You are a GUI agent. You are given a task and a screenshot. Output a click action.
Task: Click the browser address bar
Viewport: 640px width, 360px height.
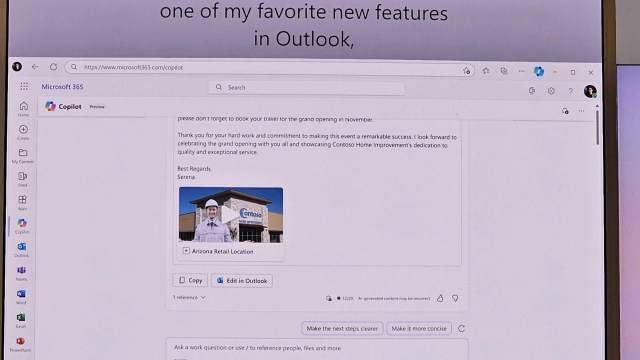point(269,68)
